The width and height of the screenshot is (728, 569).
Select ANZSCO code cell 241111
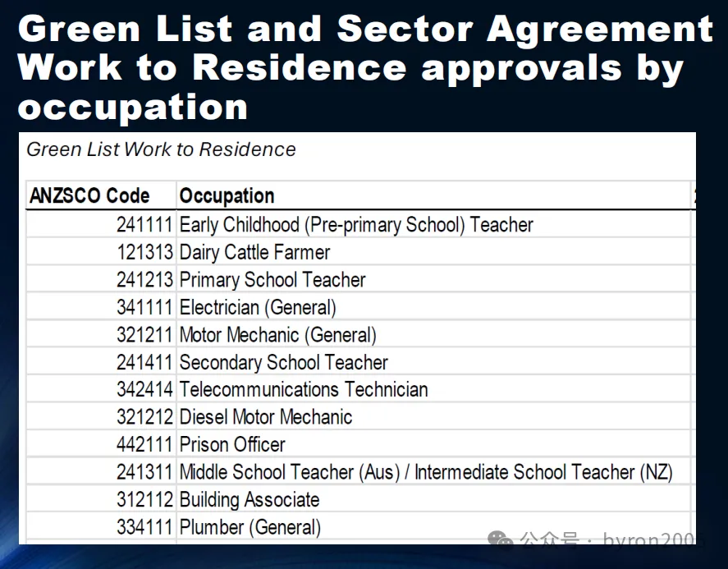144,225
